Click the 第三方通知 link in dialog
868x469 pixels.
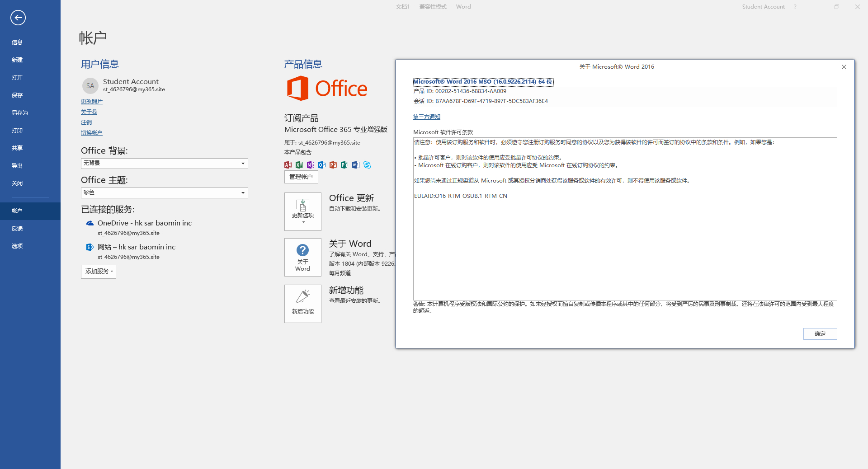(x=427, y=117)
